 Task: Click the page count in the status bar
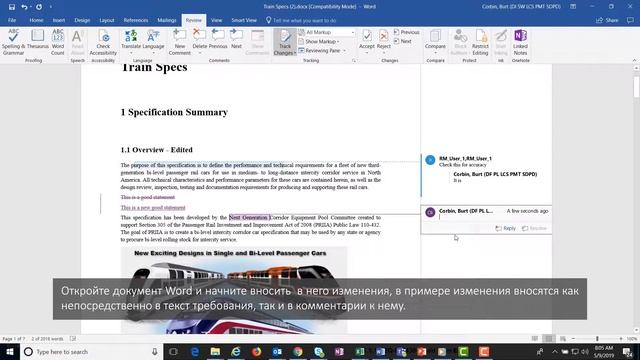[x=14, y=339]
